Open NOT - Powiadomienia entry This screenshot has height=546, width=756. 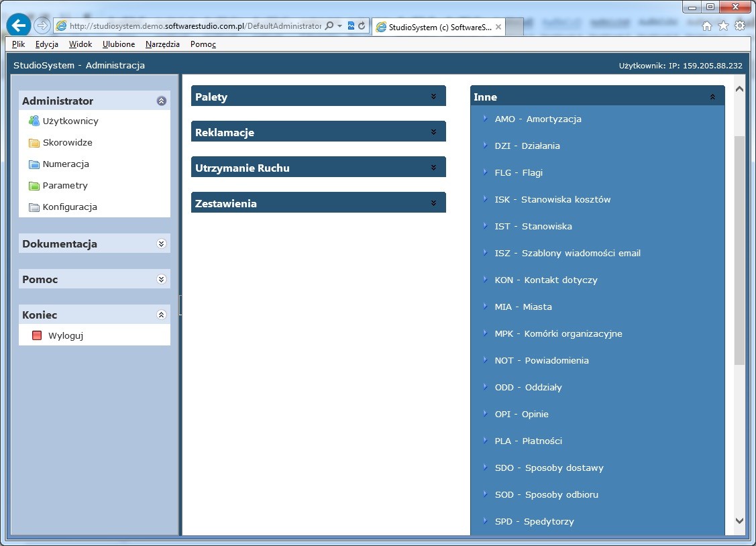541,360
